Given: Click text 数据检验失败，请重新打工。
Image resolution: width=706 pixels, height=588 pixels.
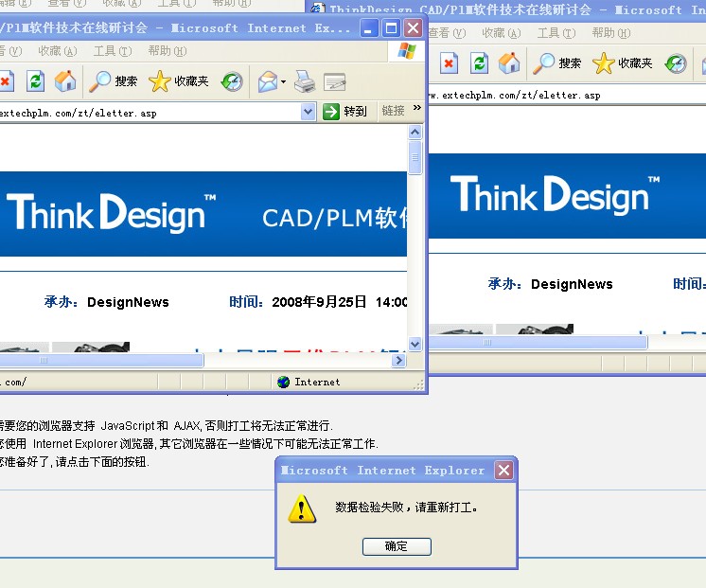Looking at the screenshot, I should tap(406, 508).
